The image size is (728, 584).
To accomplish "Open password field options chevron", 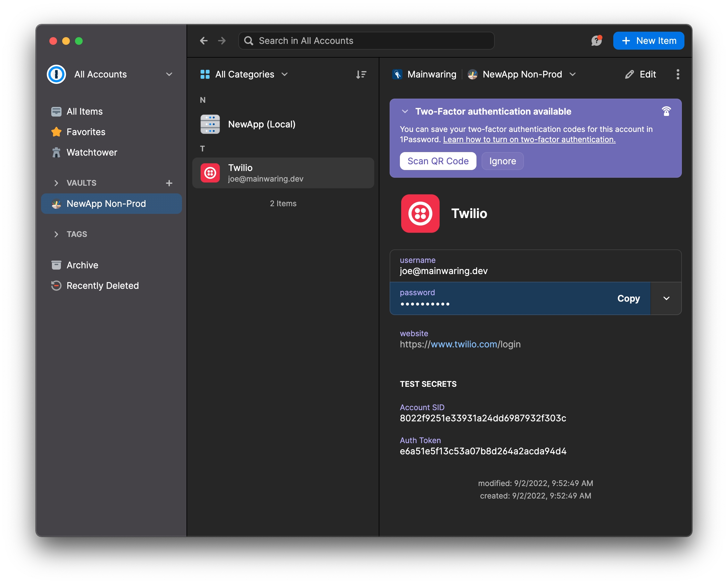I will [x=666, y=298].
